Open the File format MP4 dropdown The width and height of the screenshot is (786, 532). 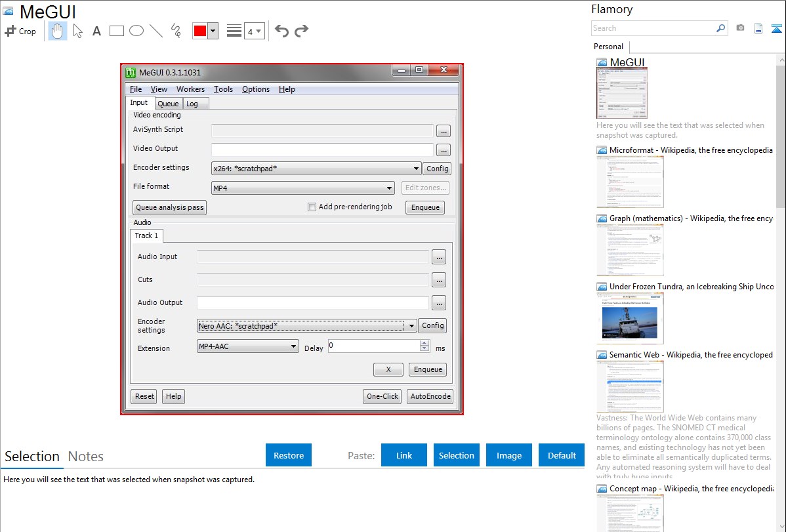tap(302, 188)
